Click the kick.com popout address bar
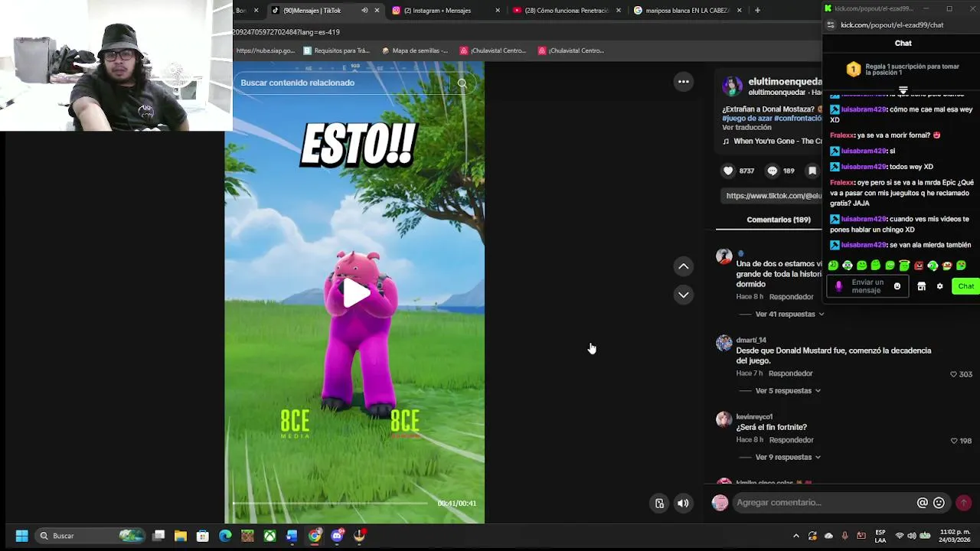The width and height of the screenshot is (980, 551). pos(892,25)
